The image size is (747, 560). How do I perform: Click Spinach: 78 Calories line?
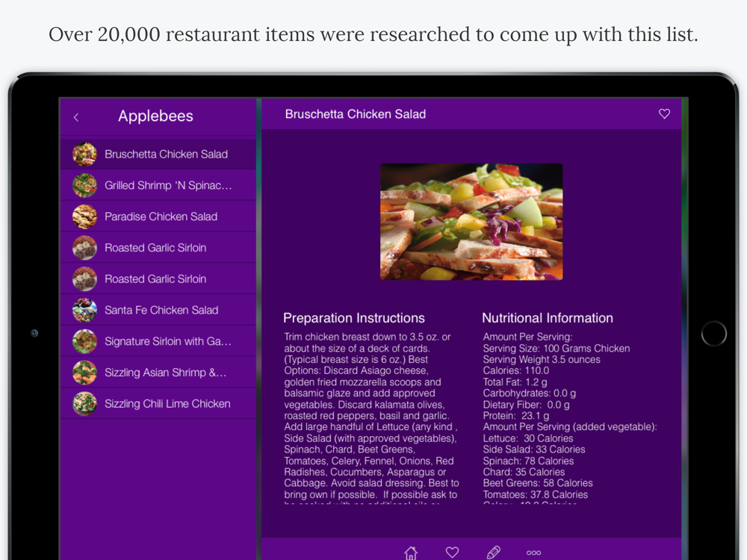tap(528, 461)
